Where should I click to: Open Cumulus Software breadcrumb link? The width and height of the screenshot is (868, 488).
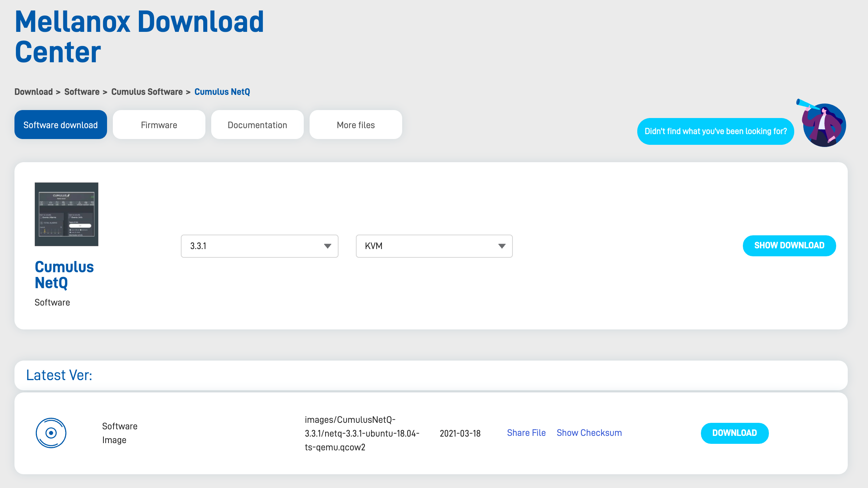tap(147, 92)
